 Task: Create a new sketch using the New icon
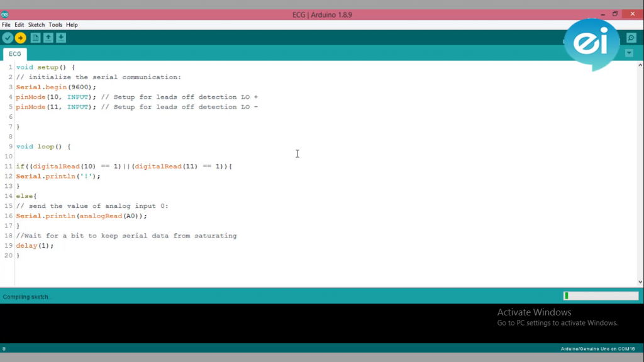point(35,38)
